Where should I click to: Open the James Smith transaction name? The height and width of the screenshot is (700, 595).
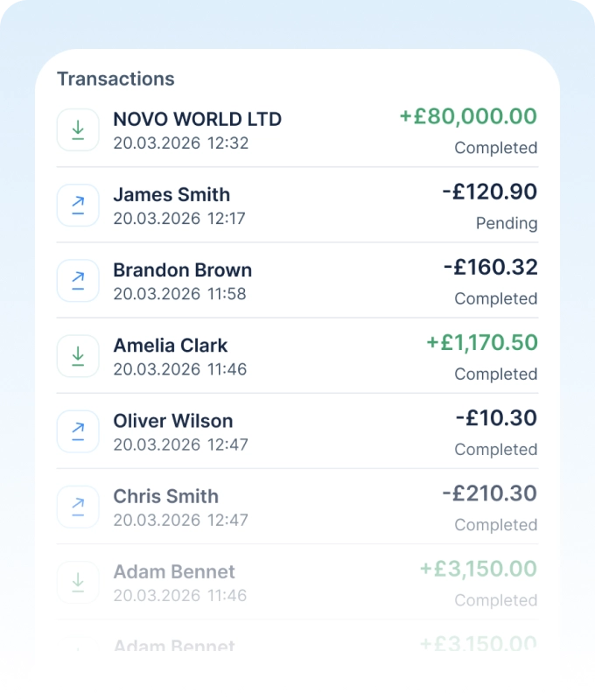tap(171, 194)
